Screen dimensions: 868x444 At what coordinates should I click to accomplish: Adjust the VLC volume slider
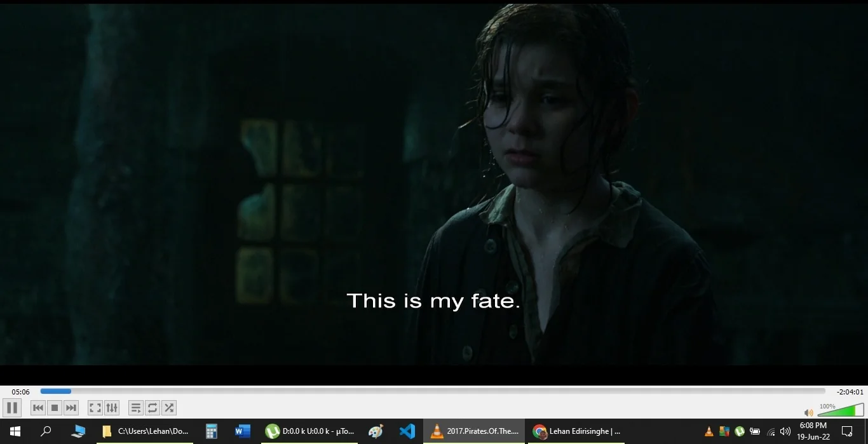coord(841,410)
